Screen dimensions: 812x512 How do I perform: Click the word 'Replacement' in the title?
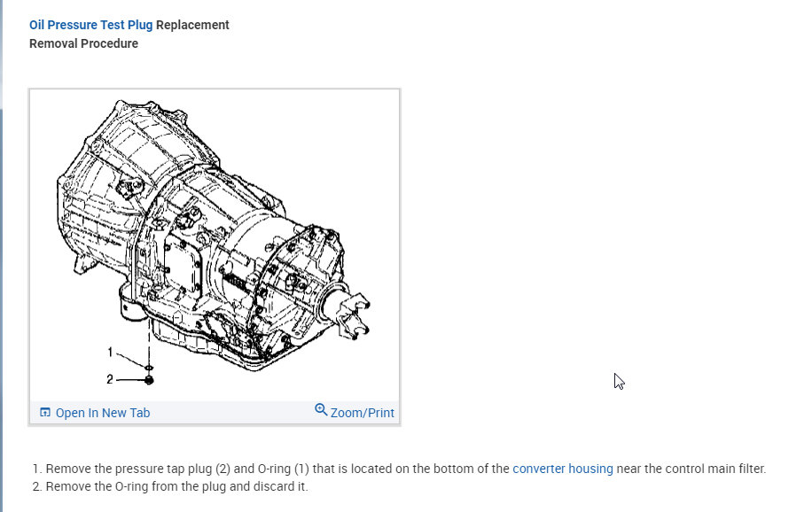(x=192, y=25)
